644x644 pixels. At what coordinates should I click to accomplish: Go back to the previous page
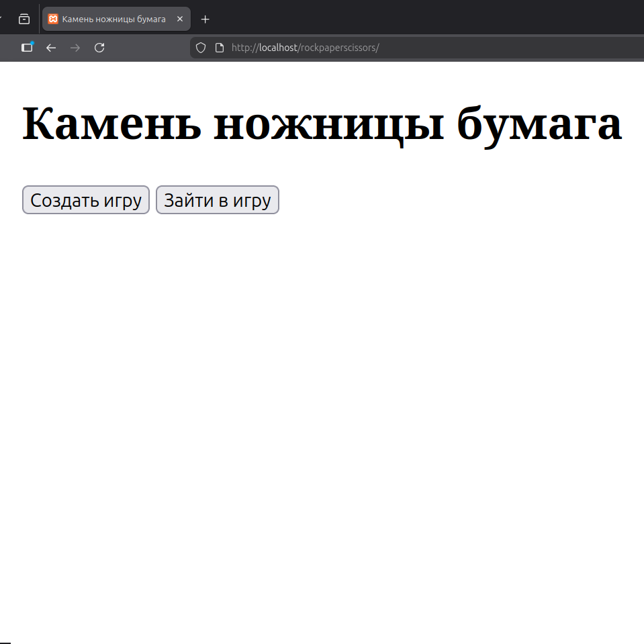tap(51, 48)
